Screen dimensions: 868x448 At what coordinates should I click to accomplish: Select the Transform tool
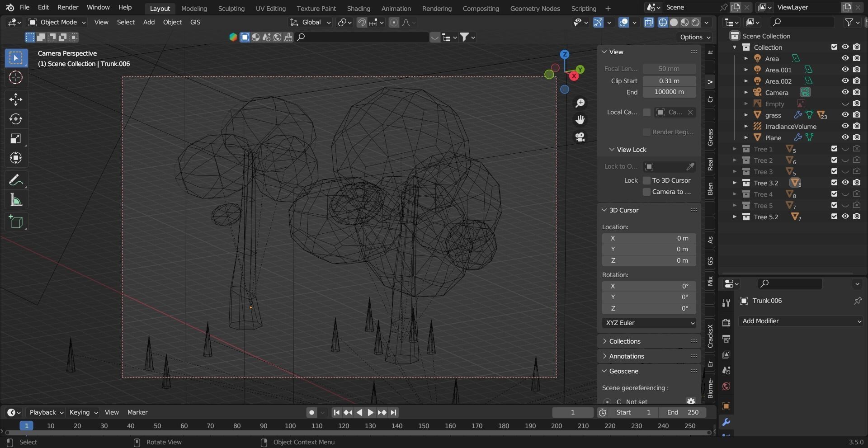click(16, 158)
